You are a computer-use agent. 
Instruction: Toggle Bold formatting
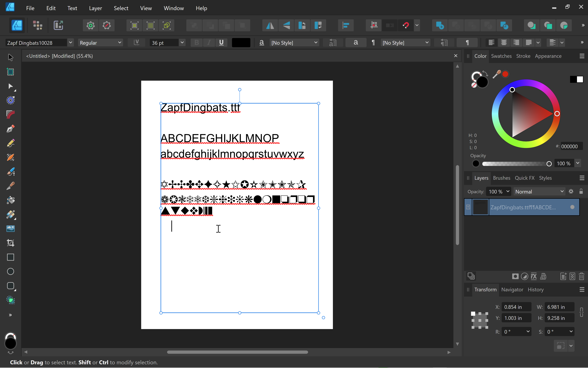pos(197,43)
